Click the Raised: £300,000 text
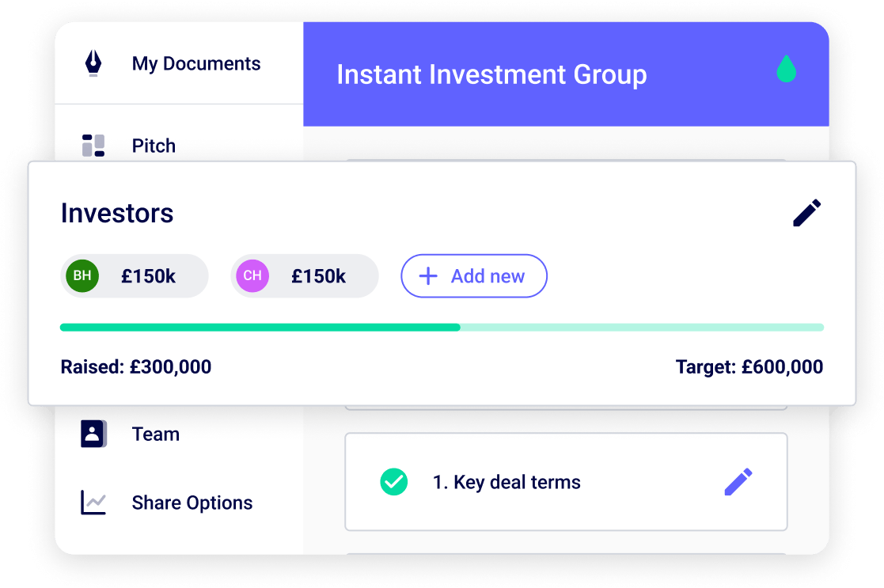Image resolution: width=884 pixels, height=588 pixels. pyautogui.click(x=136, y=367)
